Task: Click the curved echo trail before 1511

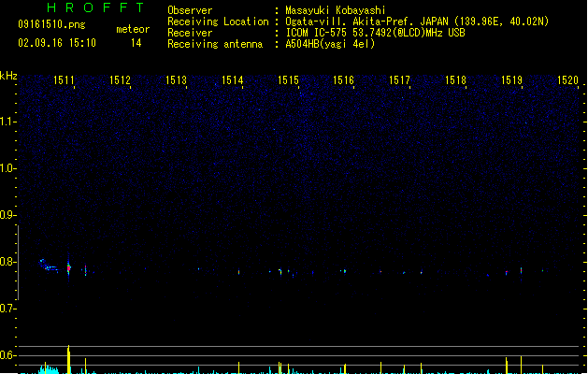Action: [48, 265]
